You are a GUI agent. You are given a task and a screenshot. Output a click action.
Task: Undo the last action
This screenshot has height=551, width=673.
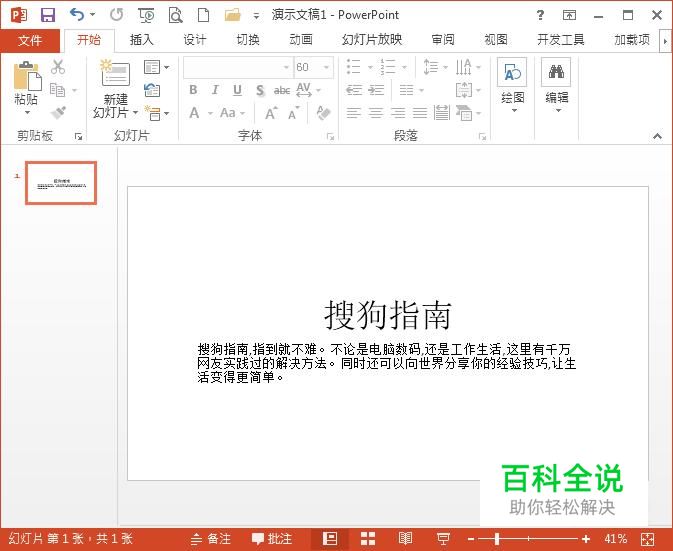tap(77, 15)
